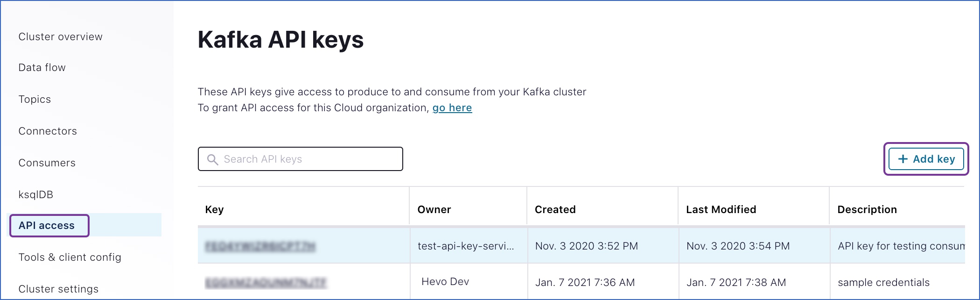The image size is (980, 300).
Task: Sort table by the Key column
Action: click(x=214, y=209)
